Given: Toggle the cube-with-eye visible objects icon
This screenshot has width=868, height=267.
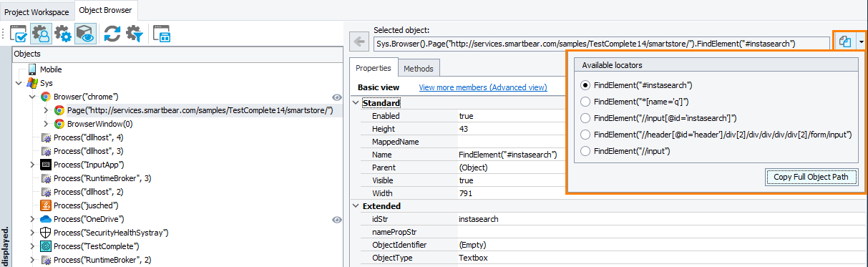Looking at the screenshot, I should 85,34.
